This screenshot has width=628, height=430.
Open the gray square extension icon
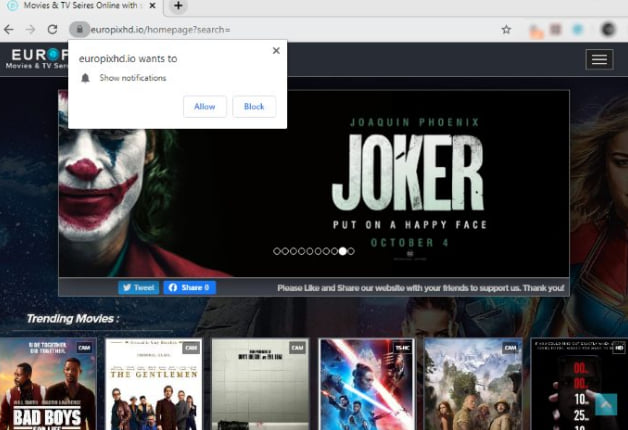[556, 29]
